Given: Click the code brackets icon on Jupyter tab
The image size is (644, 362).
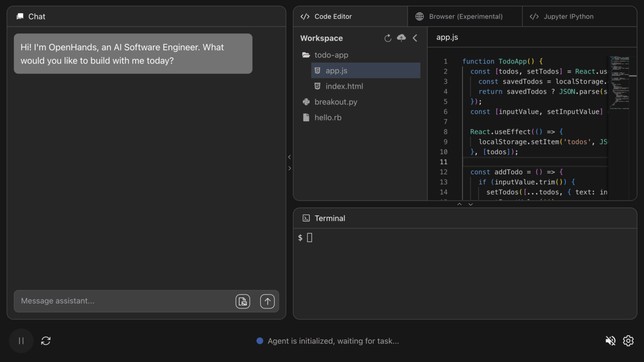Looking at the screenshot, I should click(534, 17).
